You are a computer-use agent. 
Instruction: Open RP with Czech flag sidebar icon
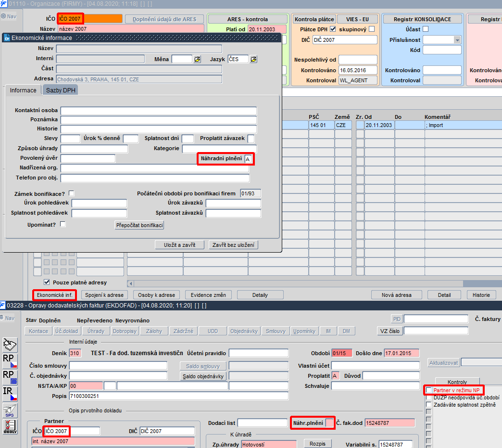pyautogui.click(x=10, y=361)
